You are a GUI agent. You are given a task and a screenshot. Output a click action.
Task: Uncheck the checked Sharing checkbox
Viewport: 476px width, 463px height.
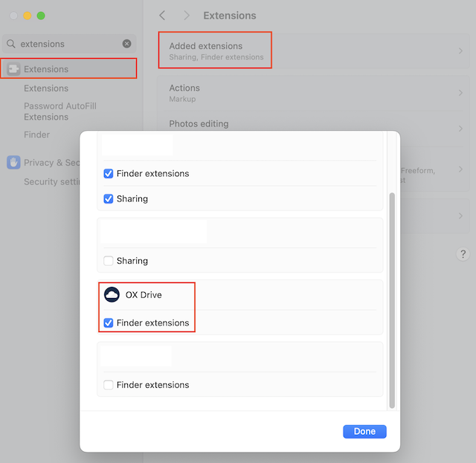tap(109, 198)
